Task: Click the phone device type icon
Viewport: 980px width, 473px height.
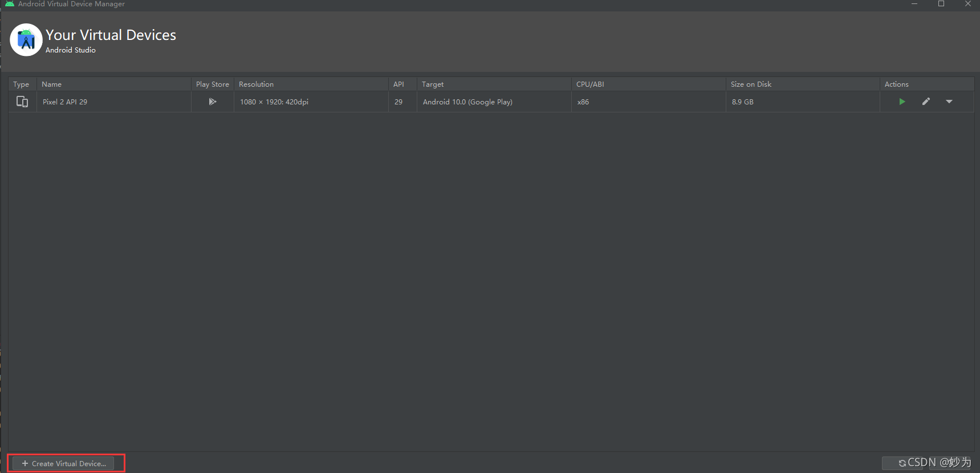Action: 22,102
